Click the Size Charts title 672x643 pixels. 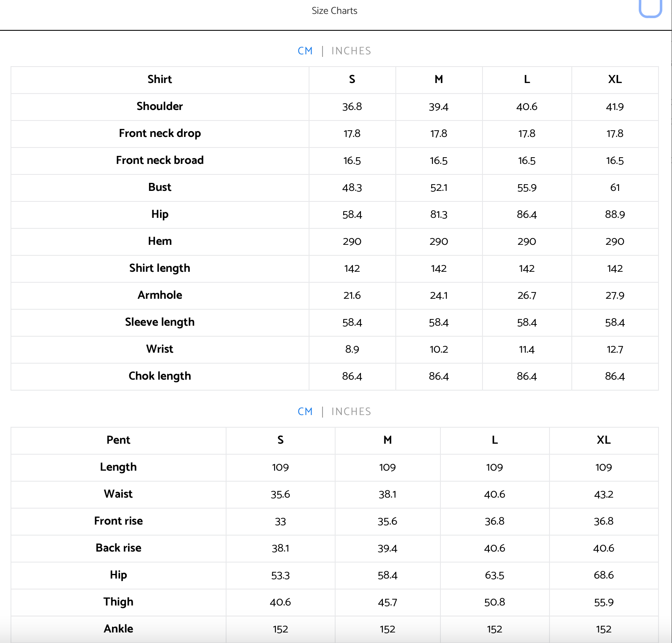[x=334, y=11]
